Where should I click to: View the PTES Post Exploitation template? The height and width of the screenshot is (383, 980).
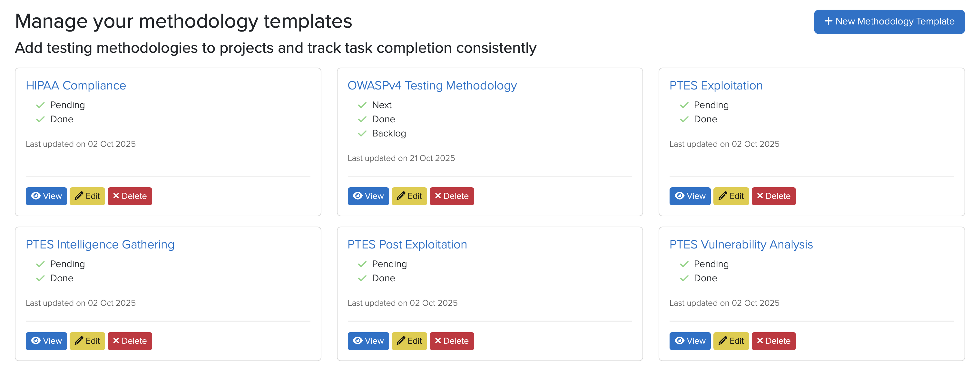pyautogui.click(x=368, y=341)
